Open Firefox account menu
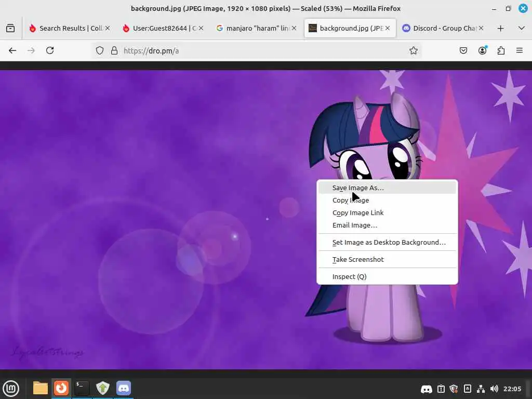 coord(482,50)
